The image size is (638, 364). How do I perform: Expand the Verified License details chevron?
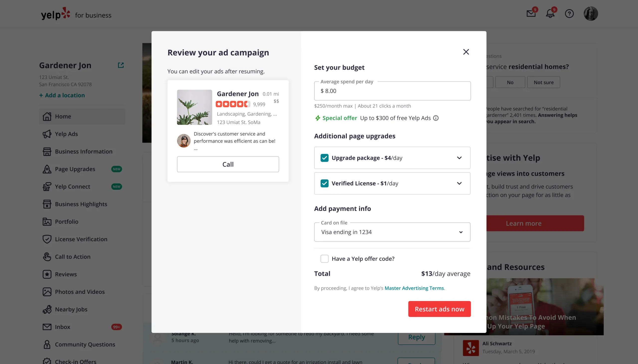coord(459,184)
